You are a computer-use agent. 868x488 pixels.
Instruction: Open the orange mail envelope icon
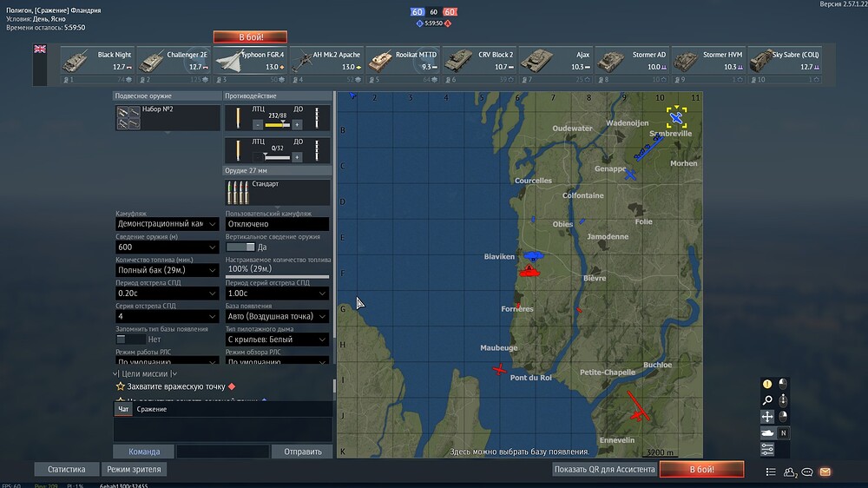pyautogui.click(x=825, y=472)
